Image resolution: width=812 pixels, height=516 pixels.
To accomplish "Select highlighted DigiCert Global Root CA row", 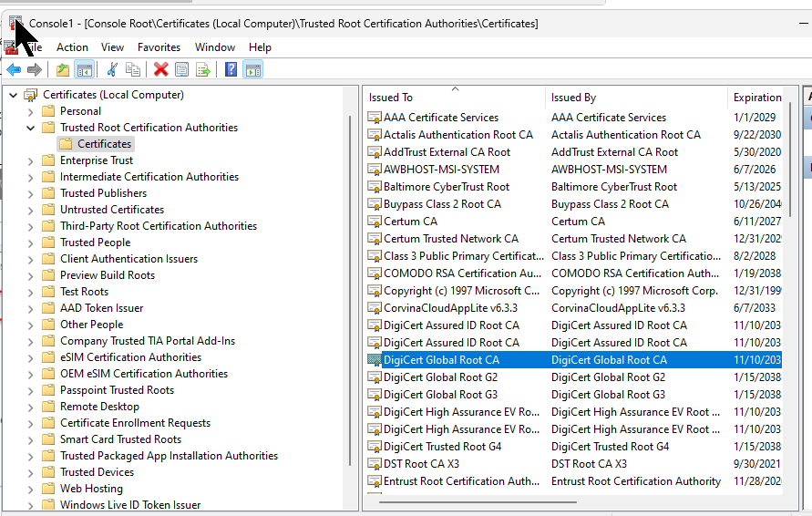I will point(574,360).
